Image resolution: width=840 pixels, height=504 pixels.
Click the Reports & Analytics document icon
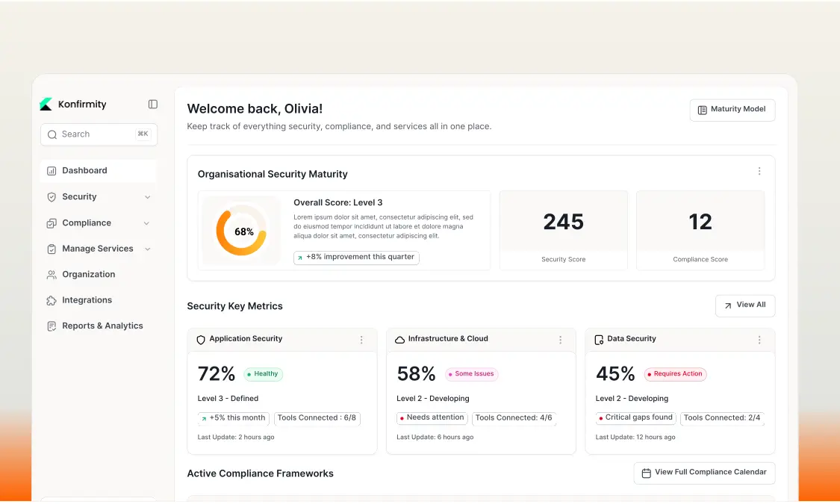pyautogui.click(x=52, y=326)
